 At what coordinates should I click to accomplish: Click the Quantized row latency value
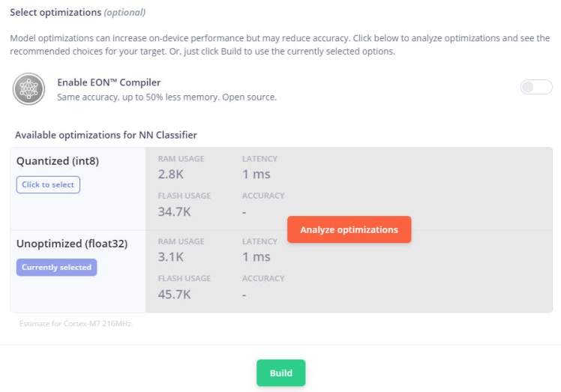(256, 174)
